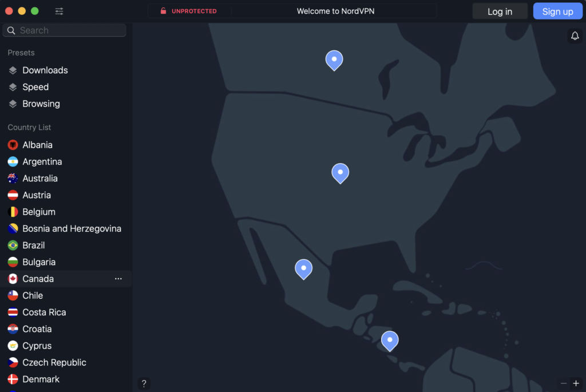Image resolution: width=586 pixels, height=392 pixels.
Task: Click the Downloads preset layers icon
Action: (x=13, y=70)
